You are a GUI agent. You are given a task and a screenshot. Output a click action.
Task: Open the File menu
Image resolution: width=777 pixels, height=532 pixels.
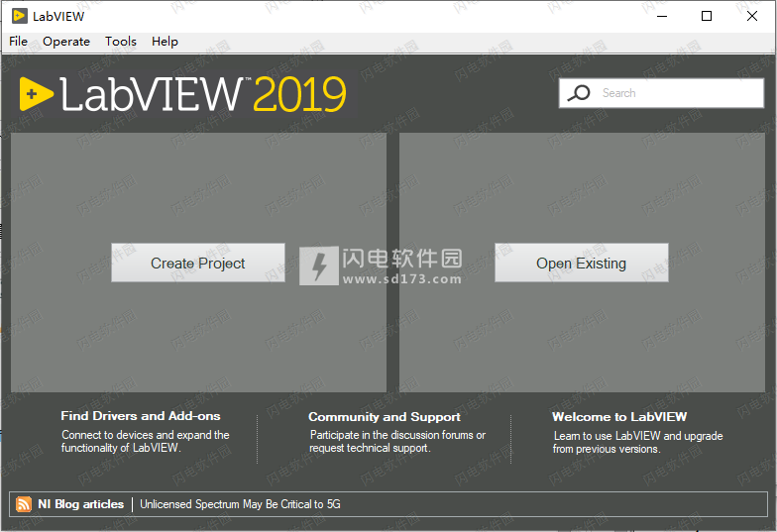point(18,42)
